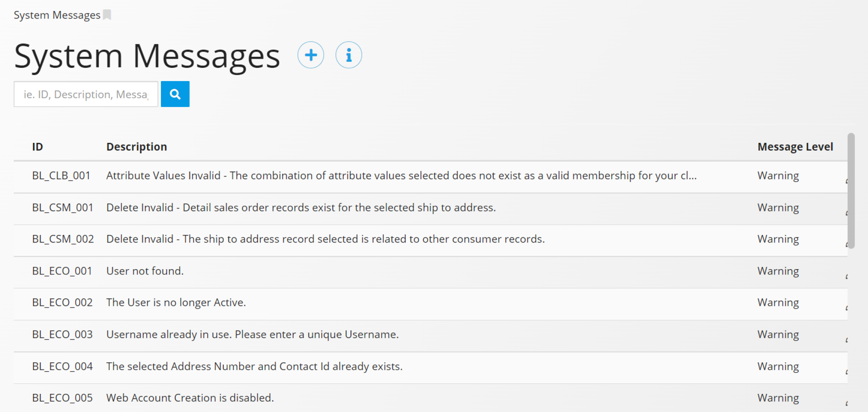Click the blue magnifier search button

175,94
